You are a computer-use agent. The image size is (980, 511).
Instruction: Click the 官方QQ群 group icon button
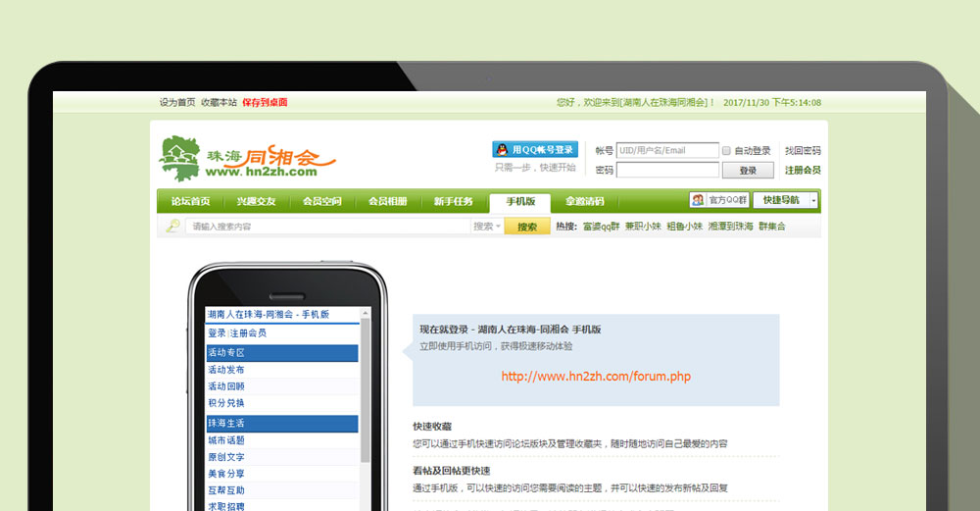tap(719, 200)
